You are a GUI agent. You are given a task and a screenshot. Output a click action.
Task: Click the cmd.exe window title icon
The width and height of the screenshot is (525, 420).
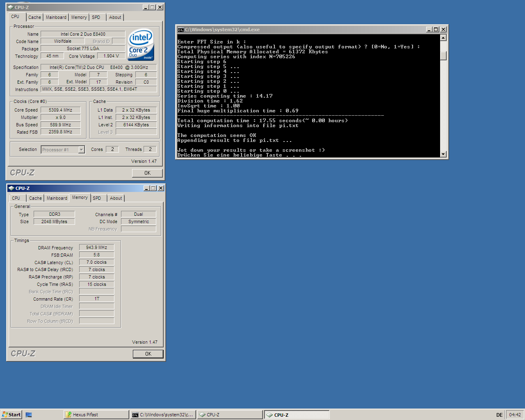(x=180, y=30)
